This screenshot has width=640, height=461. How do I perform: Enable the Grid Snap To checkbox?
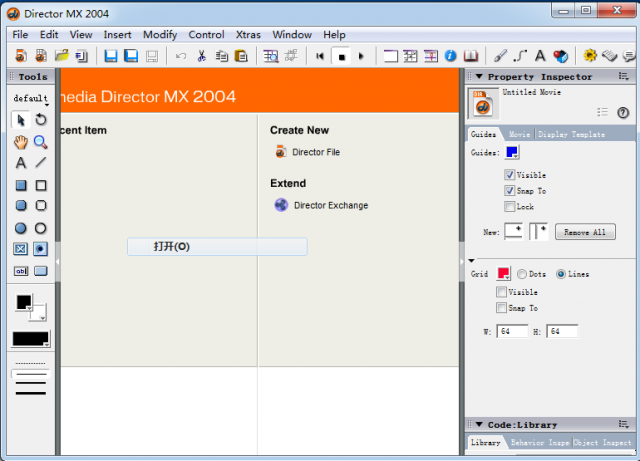501,308
